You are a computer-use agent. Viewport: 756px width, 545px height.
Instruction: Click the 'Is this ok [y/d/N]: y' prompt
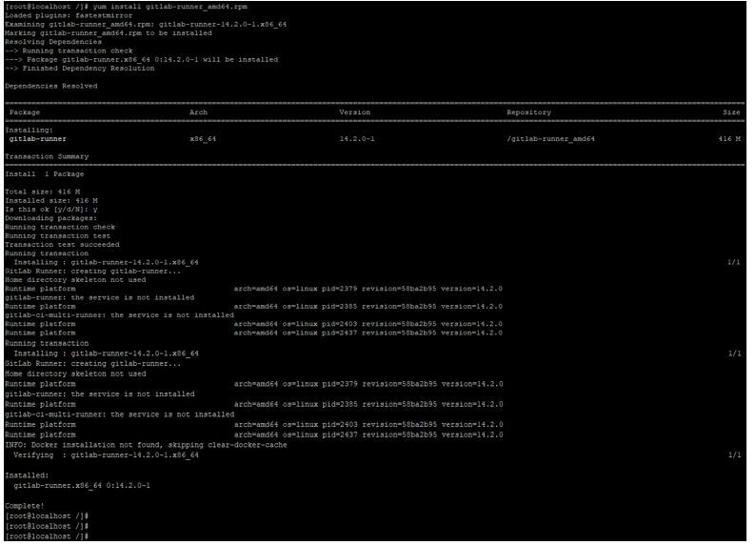(x=51, y=210)
